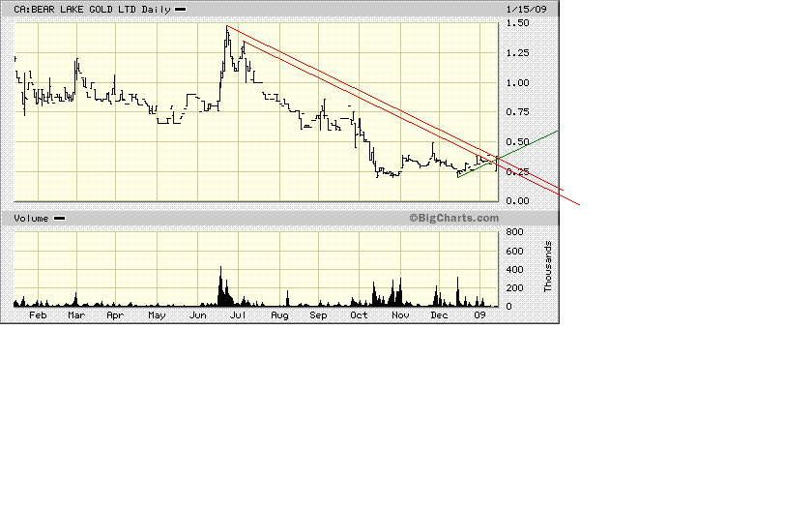Click the 1.00 price axis label
Image resolution: width=812 pixels, height=508 pixels.
[518, 83]
